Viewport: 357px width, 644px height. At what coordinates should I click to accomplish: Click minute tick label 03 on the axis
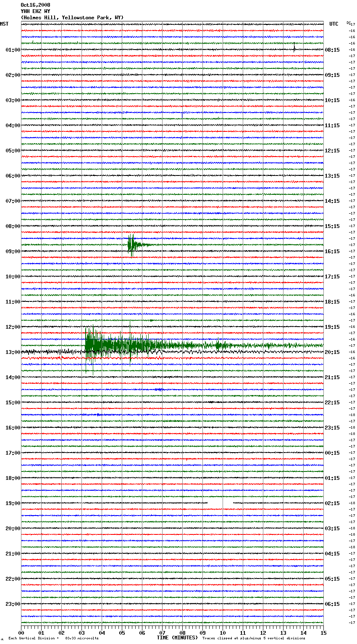pyautogui.click(x=82, y=633)
